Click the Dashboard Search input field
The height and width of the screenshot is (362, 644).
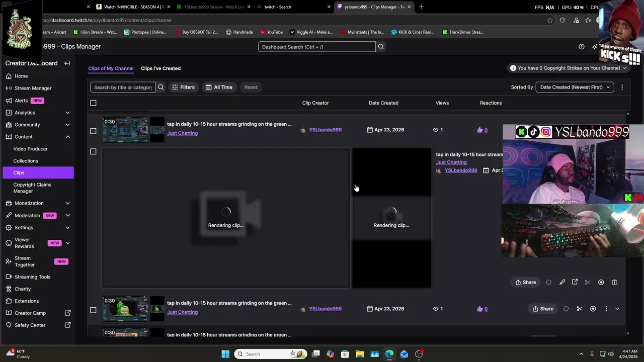pos(317,47)
